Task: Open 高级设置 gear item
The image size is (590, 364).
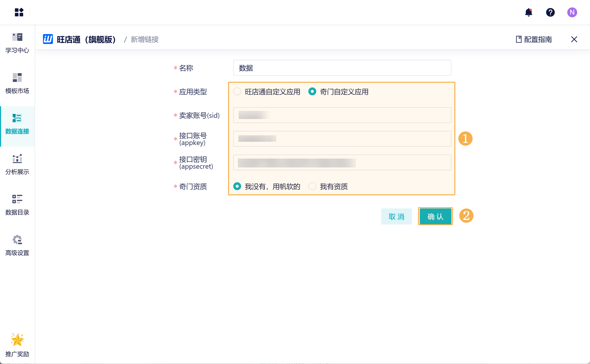Action: (17, 245)
